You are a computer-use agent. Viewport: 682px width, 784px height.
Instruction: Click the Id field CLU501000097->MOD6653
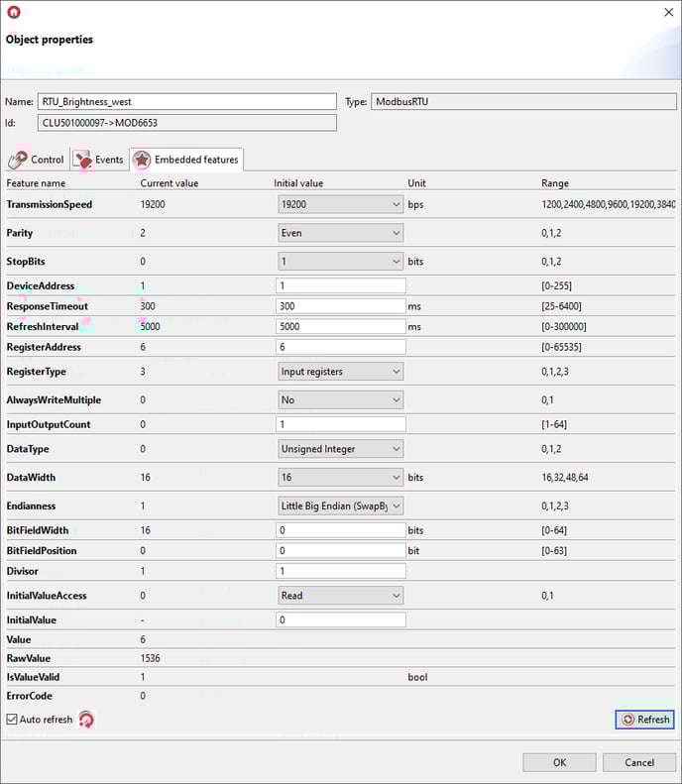click(x=187, y=123)
